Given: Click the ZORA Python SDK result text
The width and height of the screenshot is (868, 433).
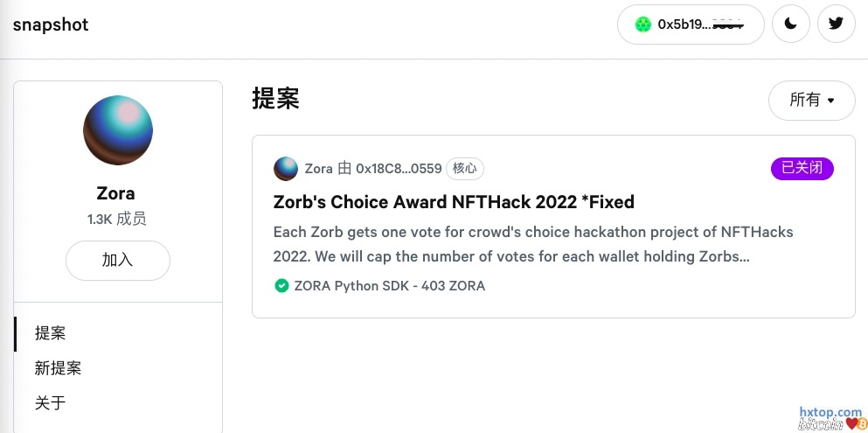Looking at the screenshot, I should click(x=390, y=286).
